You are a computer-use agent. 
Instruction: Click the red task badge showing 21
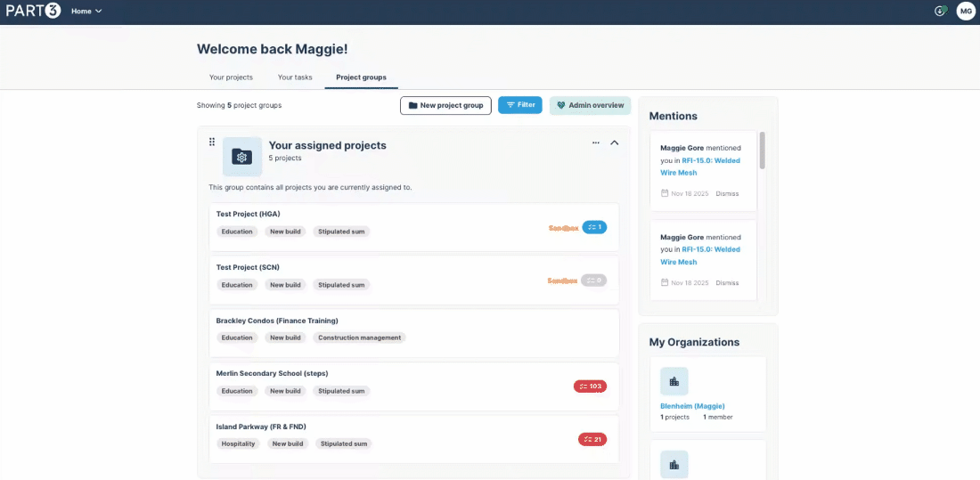coord(592,439)
